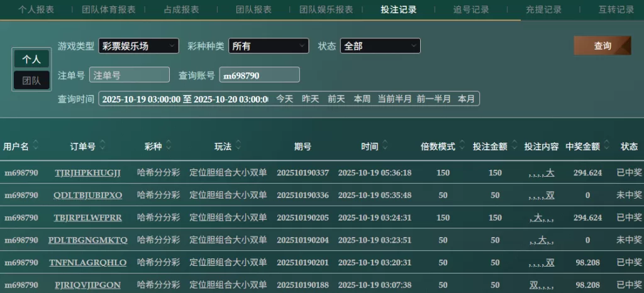Open the 游戏类型 dropdown
This screenshot has height=293, width=644.
tap(138, 46)
